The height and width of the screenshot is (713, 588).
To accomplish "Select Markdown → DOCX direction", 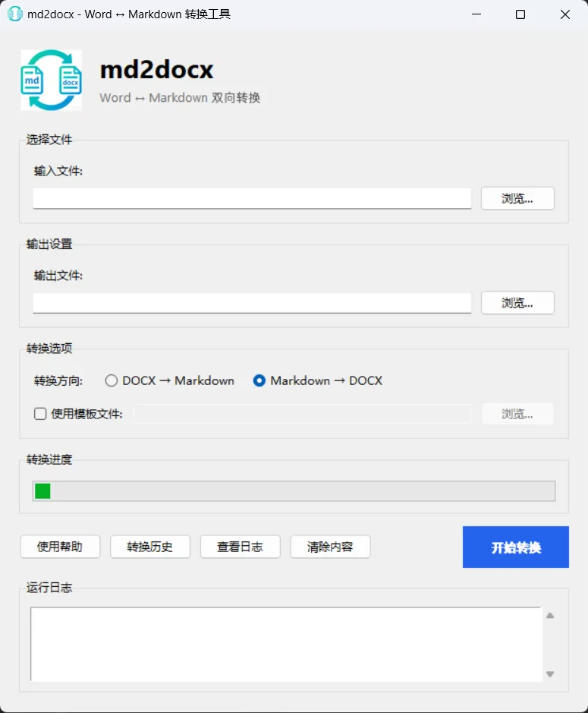I will [x=318, y=380].
